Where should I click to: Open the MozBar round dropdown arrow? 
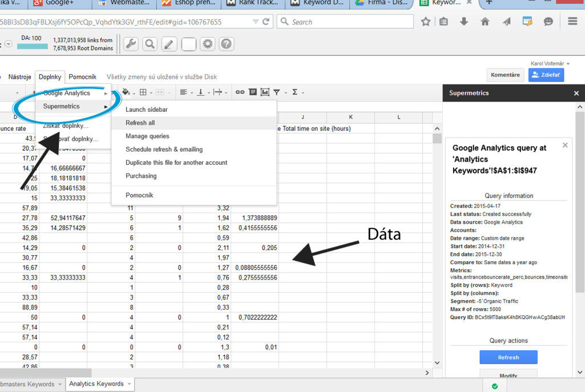pyautogui.click(x=8, y=44)
